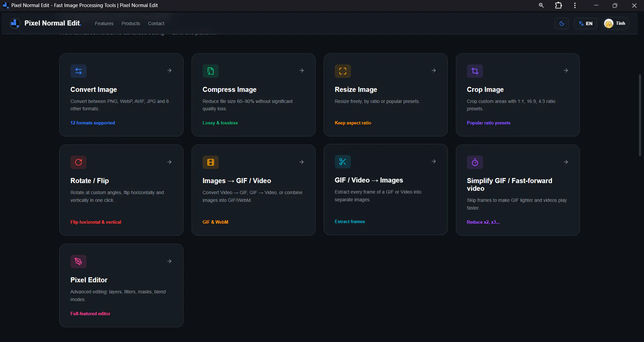Click the 'Keep aspect ratio' text
The height and width of the screenshot is (342, 644).
click(353, 123)
